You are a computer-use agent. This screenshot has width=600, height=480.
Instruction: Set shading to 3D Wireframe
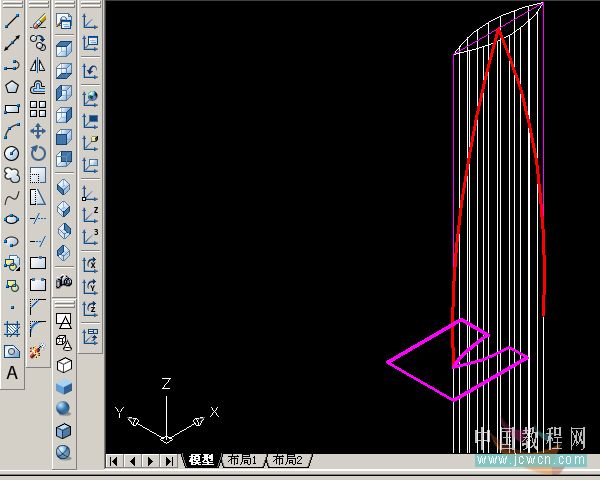click(x=64, y=342)
